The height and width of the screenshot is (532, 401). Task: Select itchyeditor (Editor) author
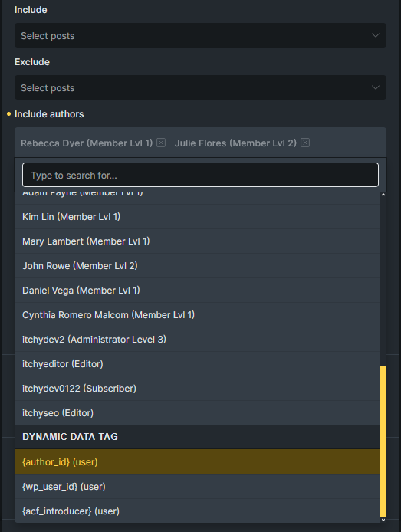coord(197,363)
